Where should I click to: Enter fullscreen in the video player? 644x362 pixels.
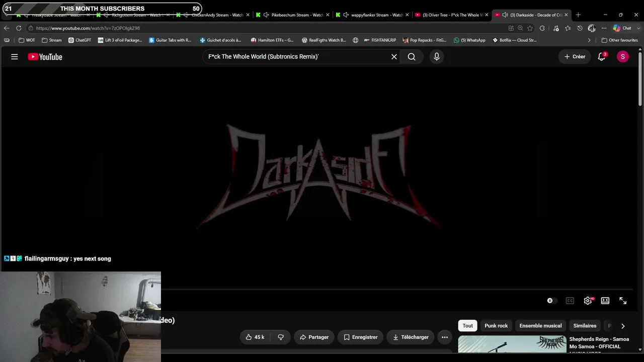pyautogui.click(x=623, y=301)
